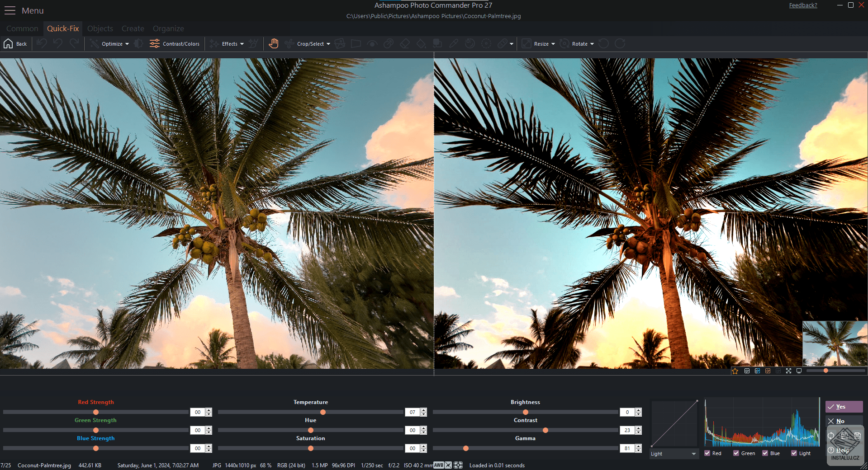Uncheck the Light histogram checkbox

(x=794, y=453)
